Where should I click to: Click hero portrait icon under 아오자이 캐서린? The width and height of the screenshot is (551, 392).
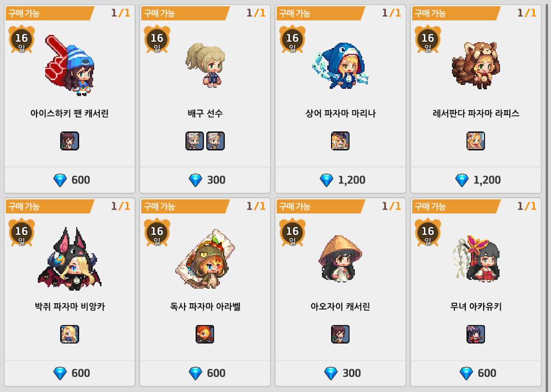pos(340,334)
